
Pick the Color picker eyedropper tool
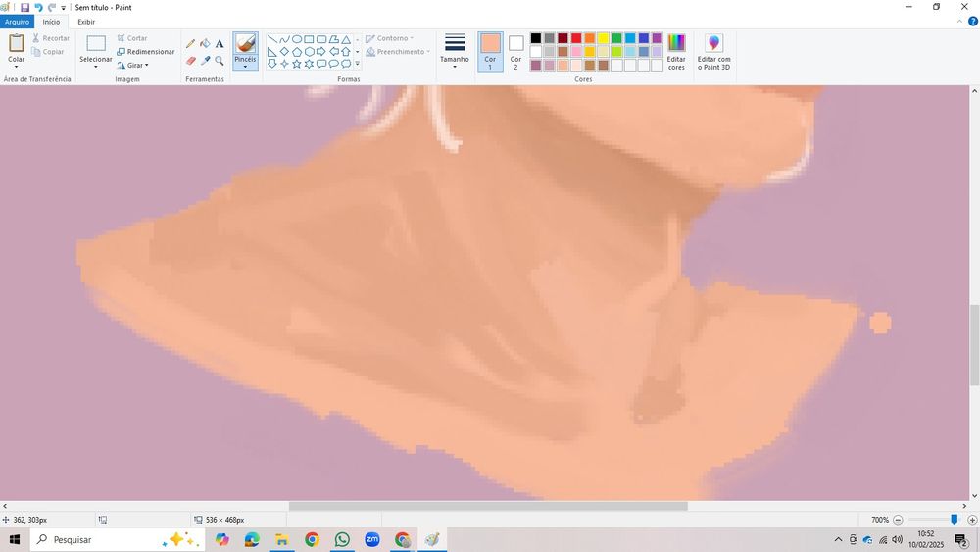tap(205, 61)
